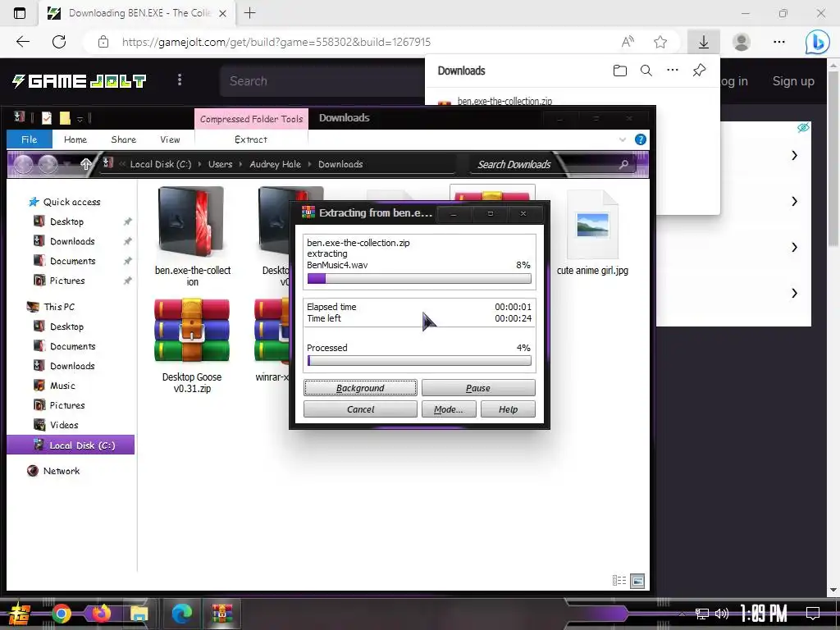Viewport: 840px width, 630px height.
Task: Open Game Jolt vertical dots menu
Action: (x=180, y=80)
